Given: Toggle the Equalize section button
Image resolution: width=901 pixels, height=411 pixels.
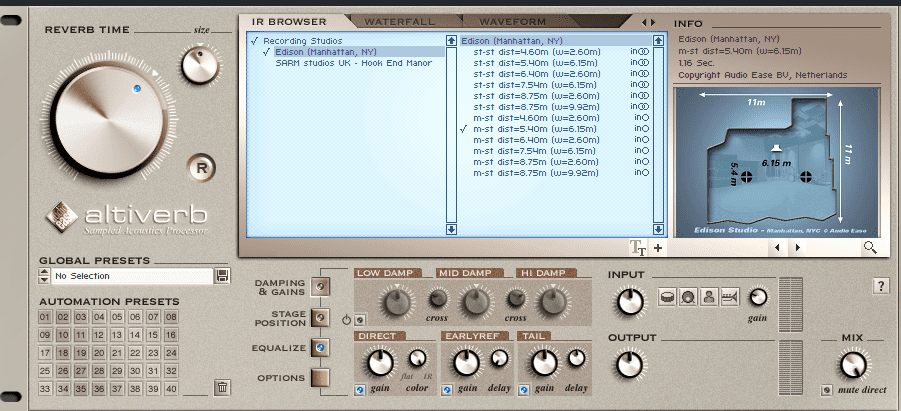Looking at the screenshot, I should click(320, 347).
